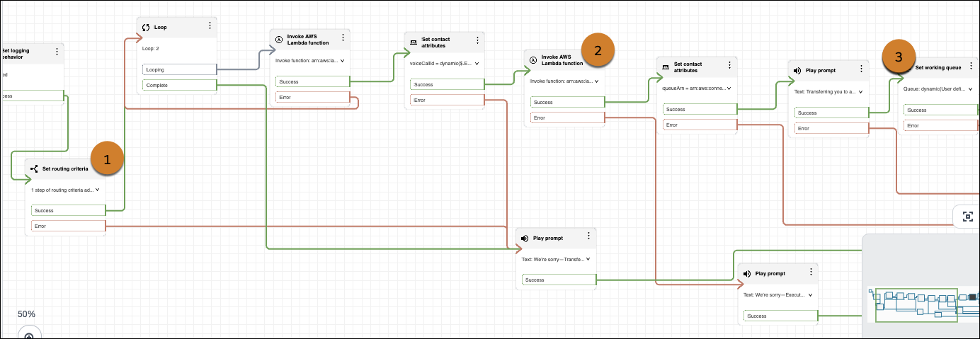Expand the Text: Transferring you to a details chevron
Screen dimensions: 980x339
[x=861, y=92]
